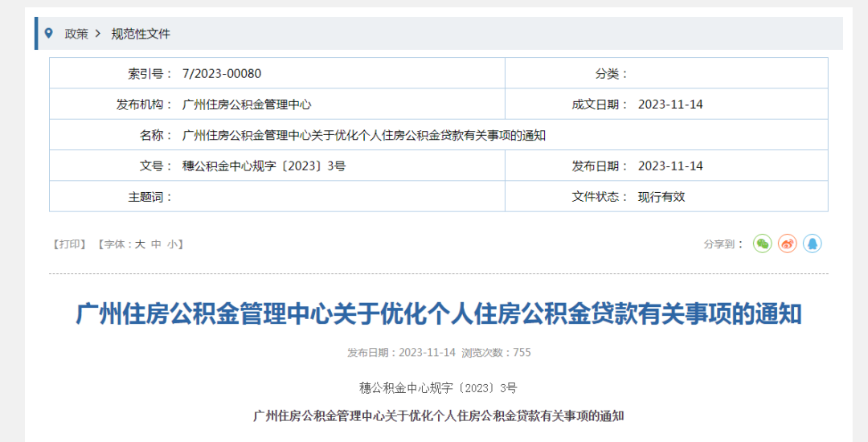Screen dimensions: 868x442
Task: Click centered 穗公积金中心规字〔2023〕3号 in body
Action: (x=438, y=388)
